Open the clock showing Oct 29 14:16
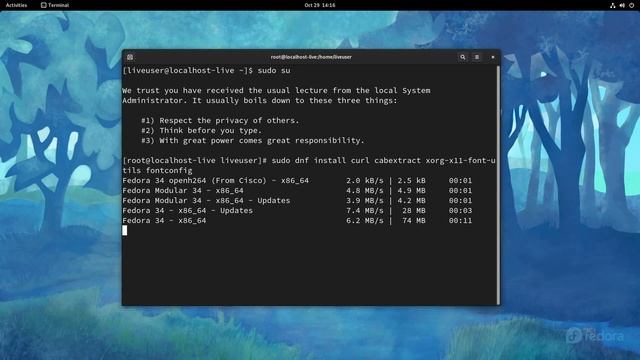This screenshot has height=360, width=640. 320,5
